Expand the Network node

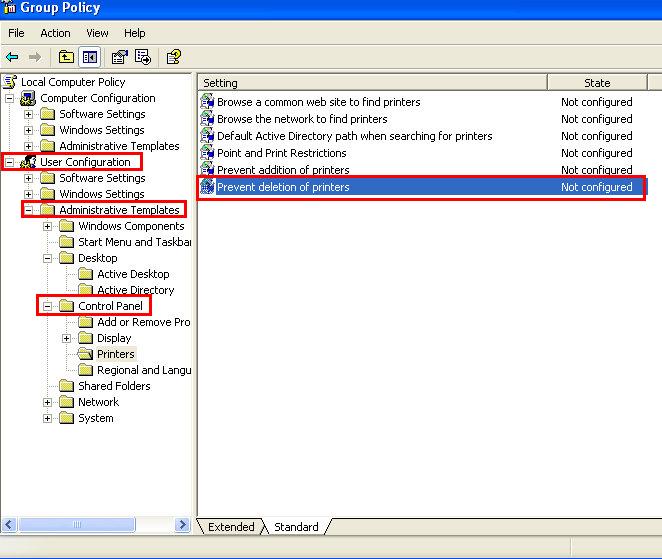(x=47, y=402)
